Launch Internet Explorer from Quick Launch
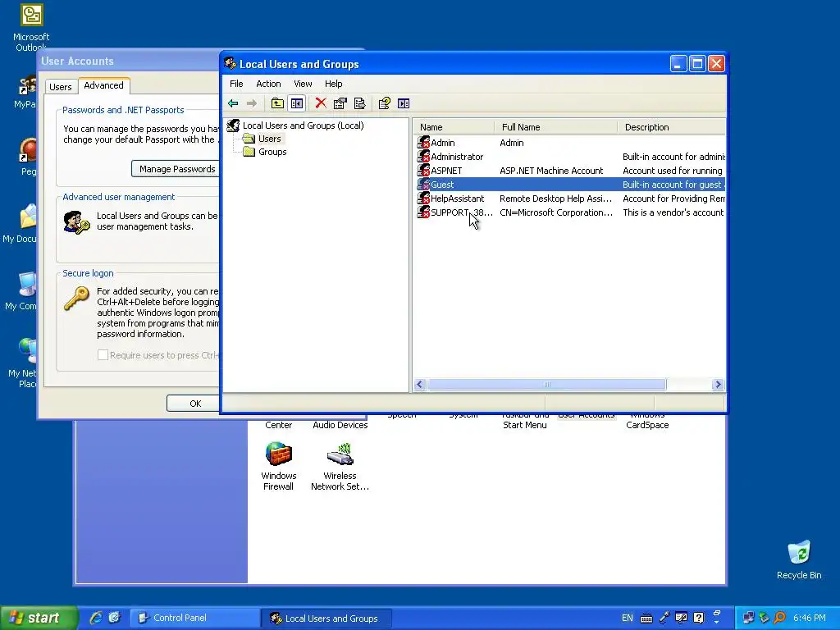Viewport: 840px width, 630px height. tap(96, 618)
